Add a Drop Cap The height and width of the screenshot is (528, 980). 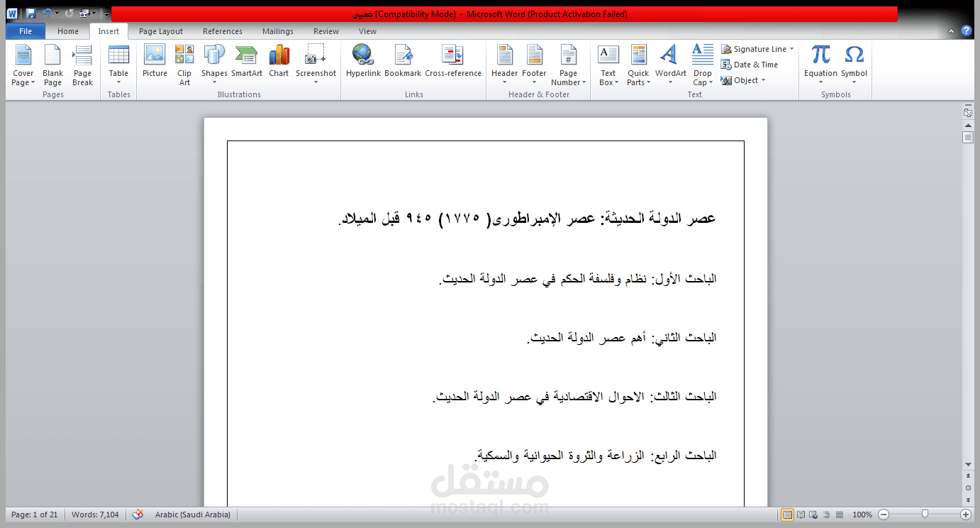point(702,65)
